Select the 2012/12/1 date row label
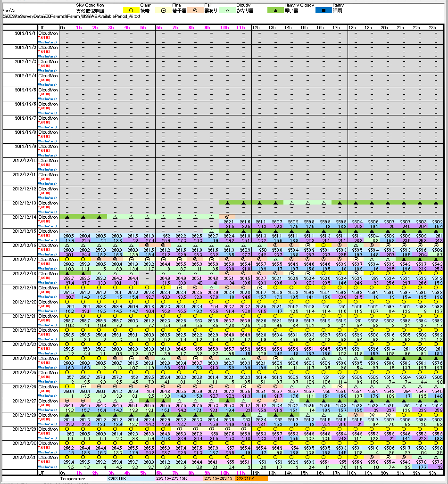 [26, 33]
